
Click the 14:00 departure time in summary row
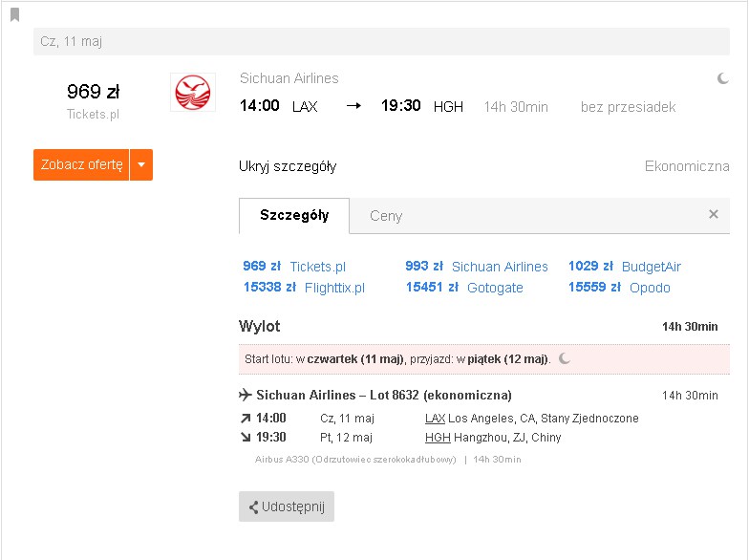click(260, 105)
